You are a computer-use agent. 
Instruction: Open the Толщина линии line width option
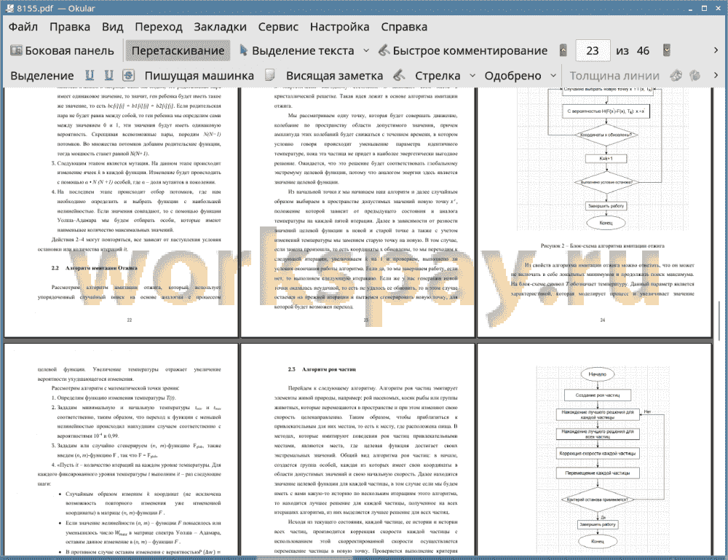614,76
